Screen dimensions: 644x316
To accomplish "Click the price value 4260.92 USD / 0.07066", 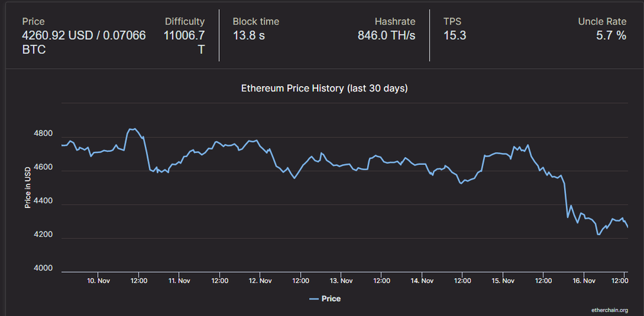I will click(84, 35).
